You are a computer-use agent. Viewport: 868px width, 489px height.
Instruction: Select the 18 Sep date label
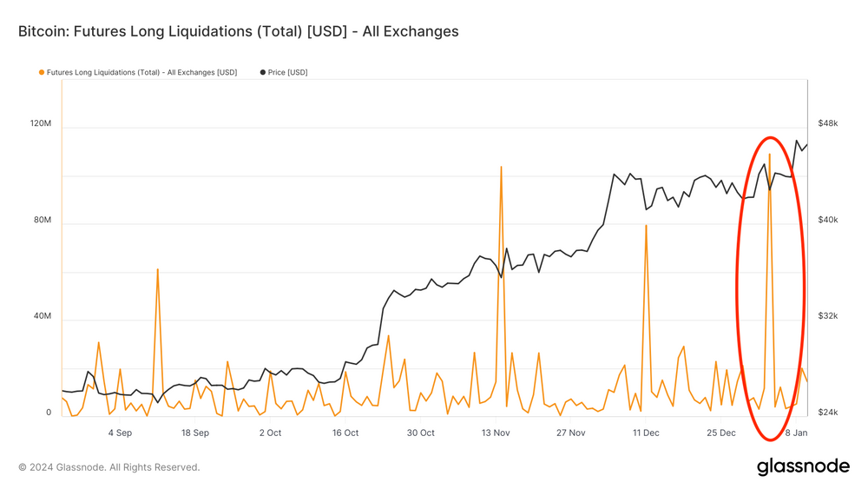(x=194, y=433)
